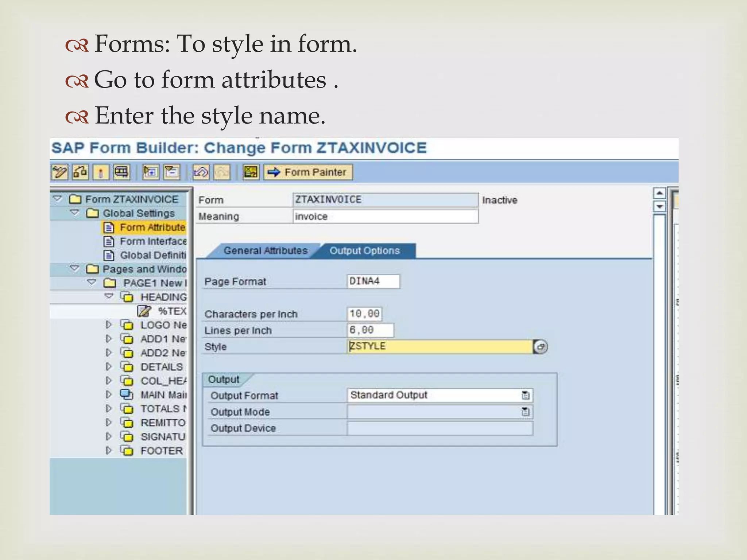The image size is (747, 560).
Task: Click the Test form toolbar icon
Action: (121, 172)
